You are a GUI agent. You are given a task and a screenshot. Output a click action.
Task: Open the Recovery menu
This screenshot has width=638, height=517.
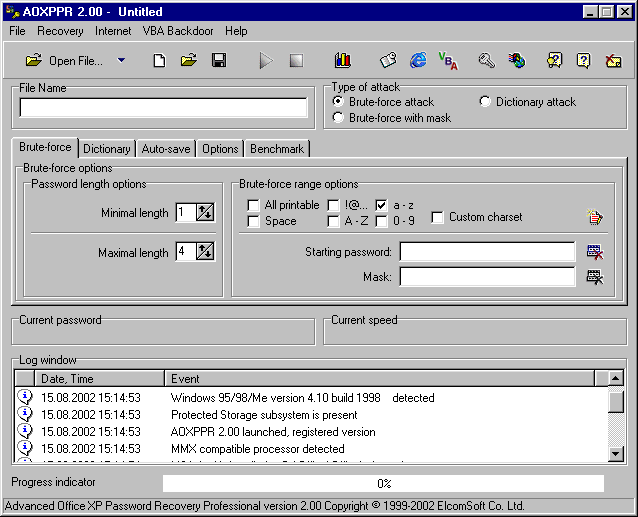click(60, 31)
